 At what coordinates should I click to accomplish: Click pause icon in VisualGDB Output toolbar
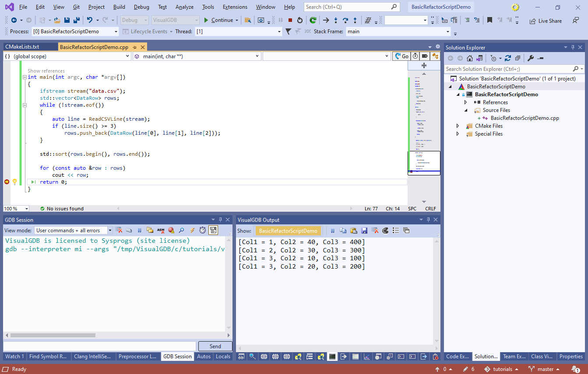click(333, 231)
